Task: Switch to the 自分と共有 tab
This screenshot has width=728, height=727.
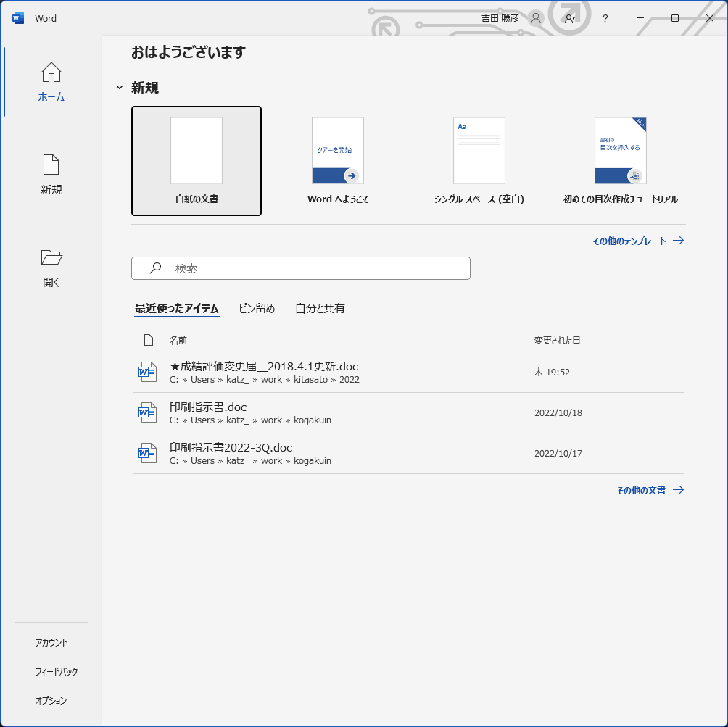Action: (x=320, y=309)
